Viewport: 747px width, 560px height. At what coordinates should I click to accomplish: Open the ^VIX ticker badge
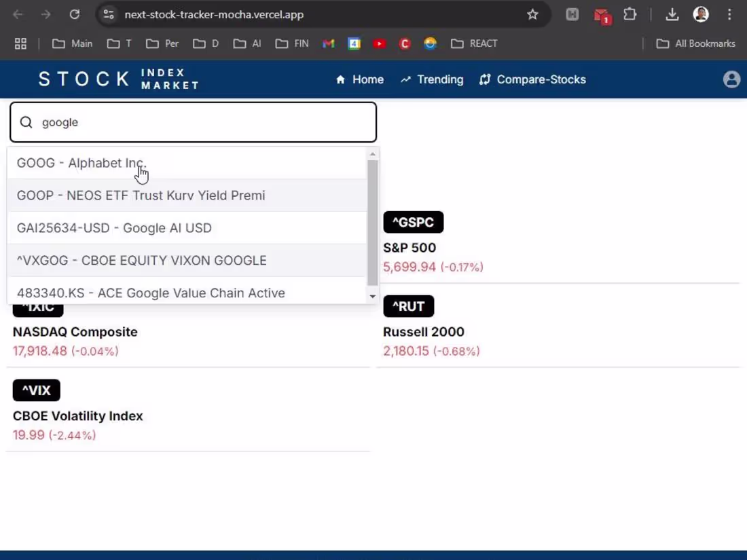36,390
